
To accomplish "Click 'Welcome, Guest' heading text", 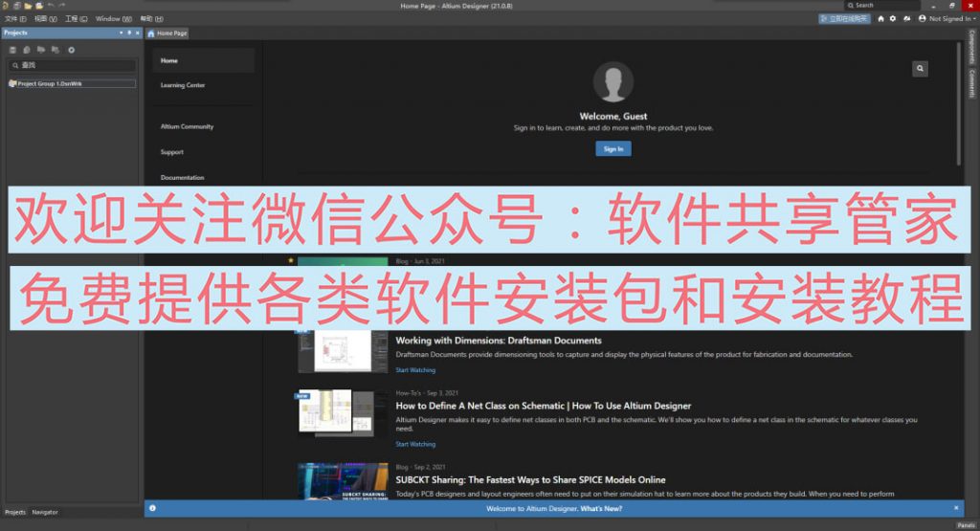I will tap(613, 116).
